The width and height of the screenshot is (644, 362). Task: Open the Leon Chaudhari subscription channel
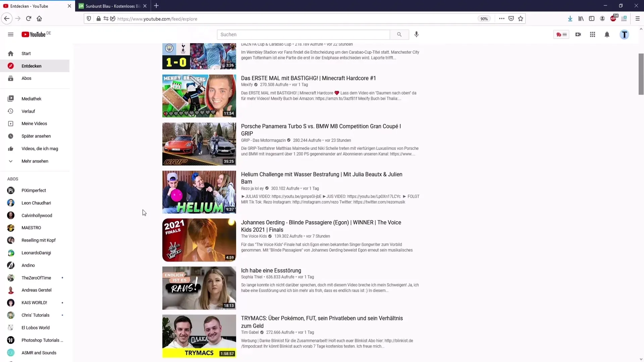35,203
